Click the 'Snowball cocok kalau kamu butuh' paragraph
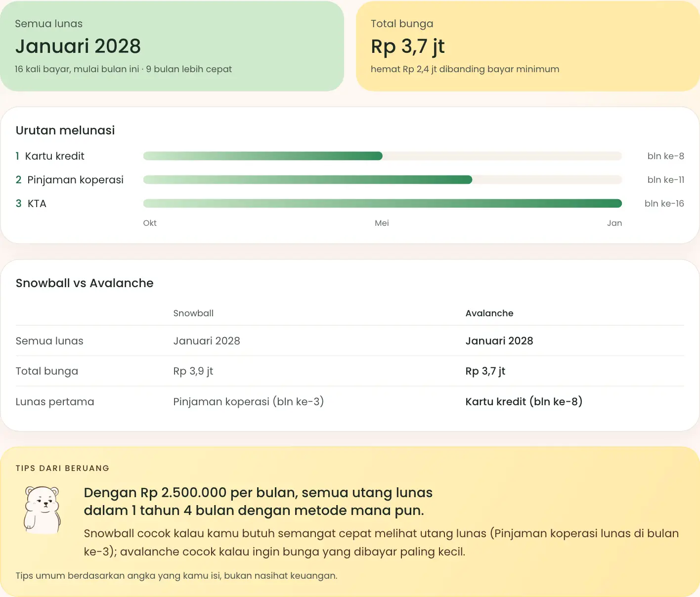Screen dimensions: 700x597 (x=381, y=543)
